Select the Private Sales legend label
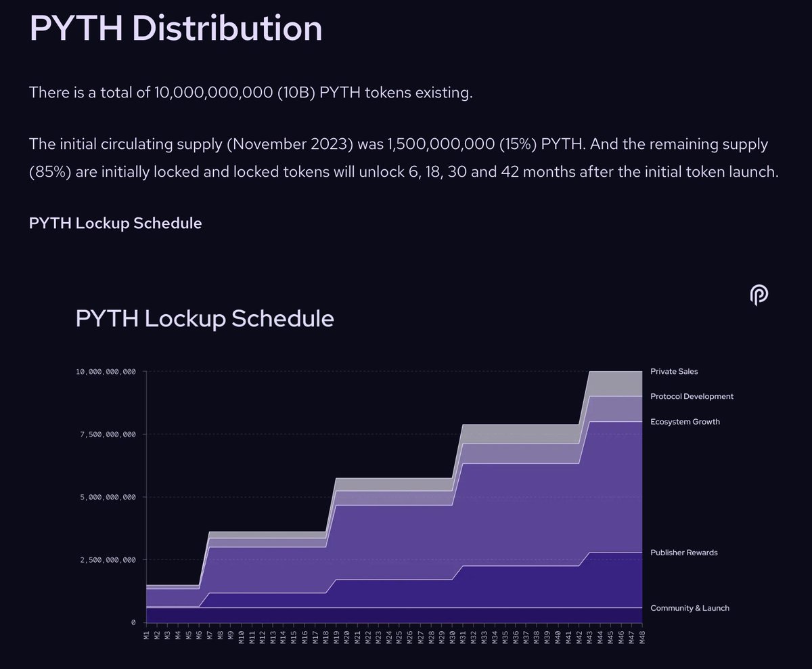The width and height of the screenshot is (812, 669). (674, 372)
